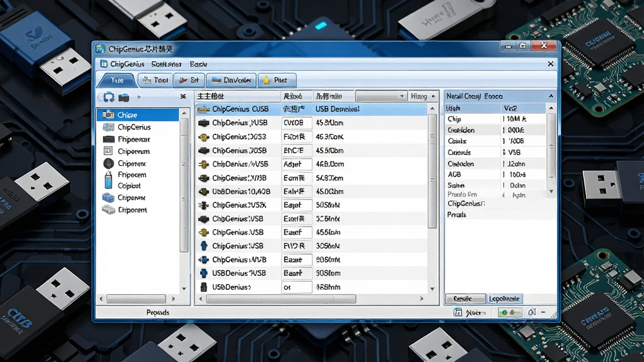
Task: Click the black icon of the last USBDenius row
Action: (204, 287)
